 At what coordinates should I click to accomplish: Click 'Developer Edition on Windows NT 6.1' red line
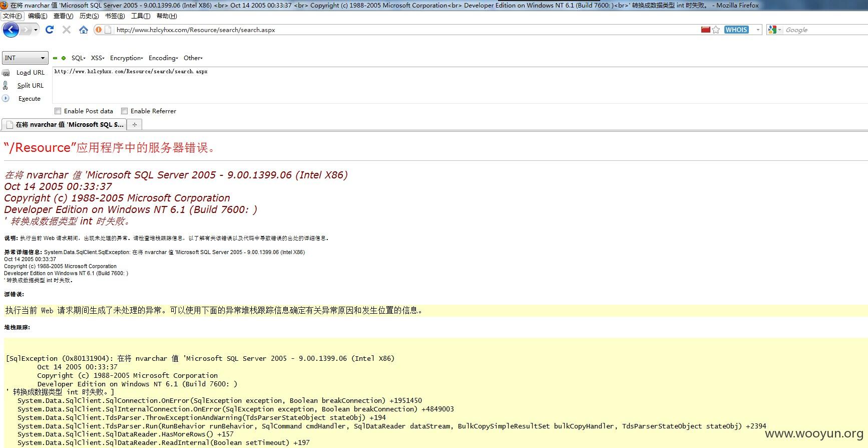[x=131, y=209]
